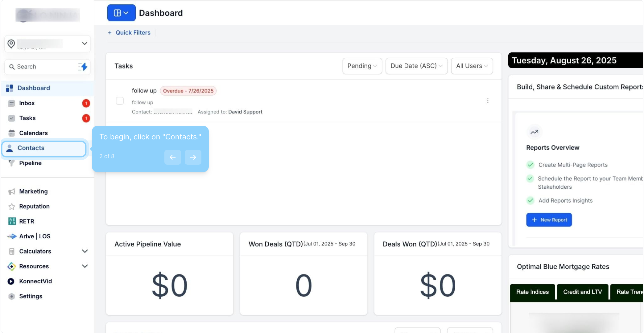Screen dimensions: 644x333
Task: Switch to the Credit and LTV tab
Action: point(582,292)
